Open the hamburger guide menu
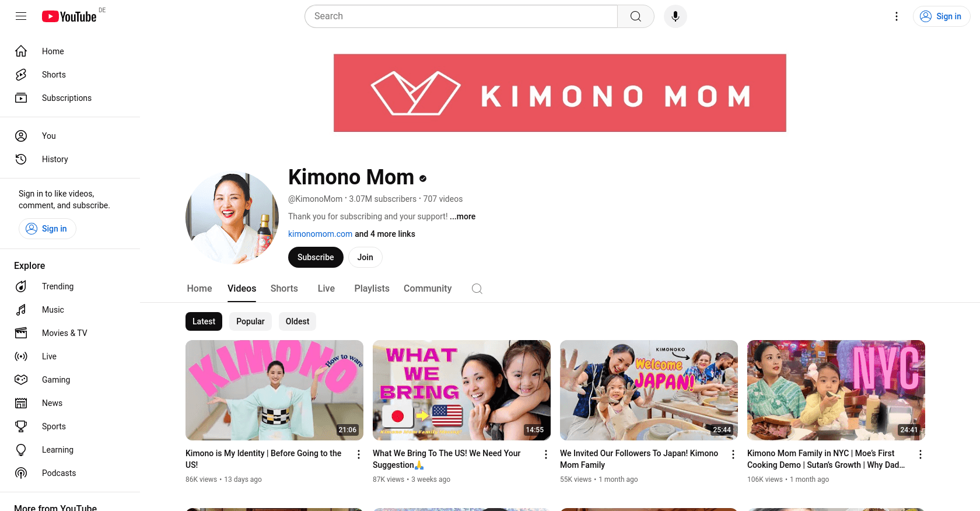The width and height of the screenshot is (980, 511). pos(21,16)
